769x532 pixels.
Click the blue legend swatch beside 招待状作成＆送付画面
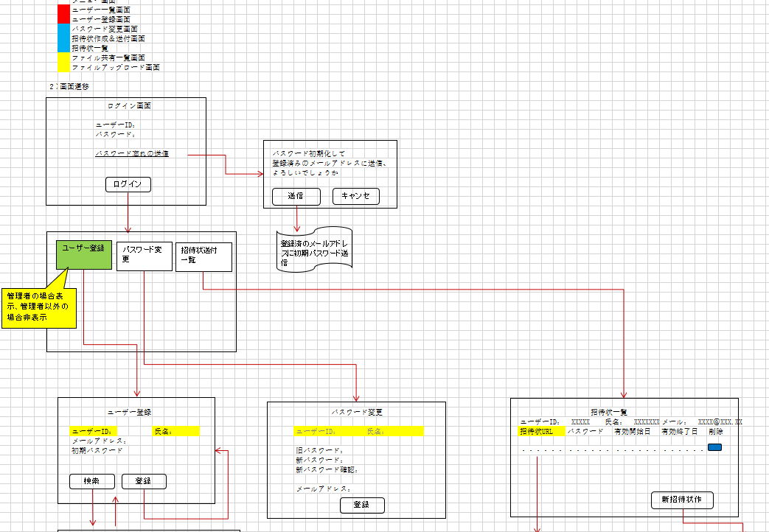tap(64, 38)
